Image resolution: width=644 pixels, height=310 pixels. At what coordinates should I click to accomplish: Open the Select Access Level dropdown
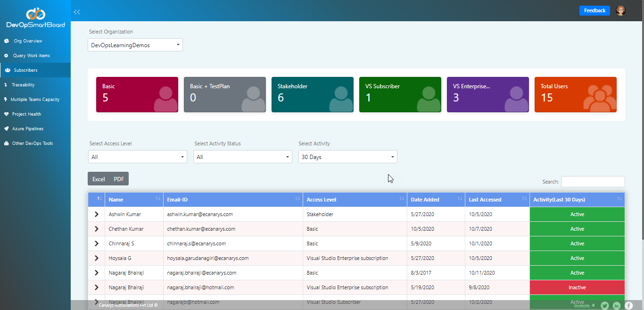pos(138,157)
